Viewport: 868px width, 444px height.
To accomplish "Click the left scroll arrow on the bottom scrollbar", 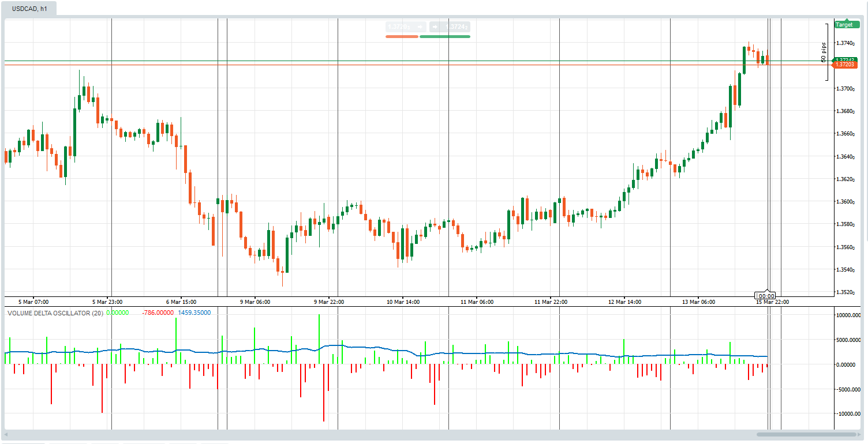I will click(x=5, y=433).
